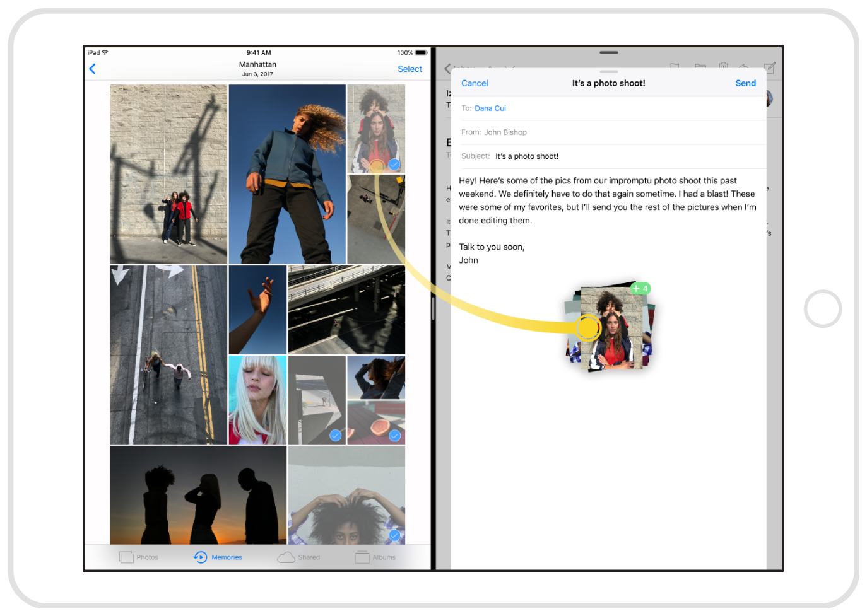Viewport: 867px width, 616px height.
Task: Cancel the email draft
Action: [475, 83]
